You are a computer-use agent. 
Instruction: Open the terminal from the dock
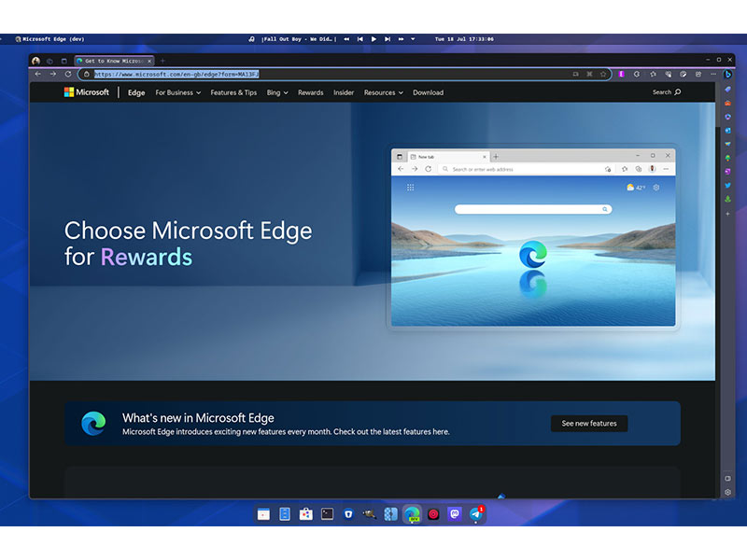pos(328,514)
